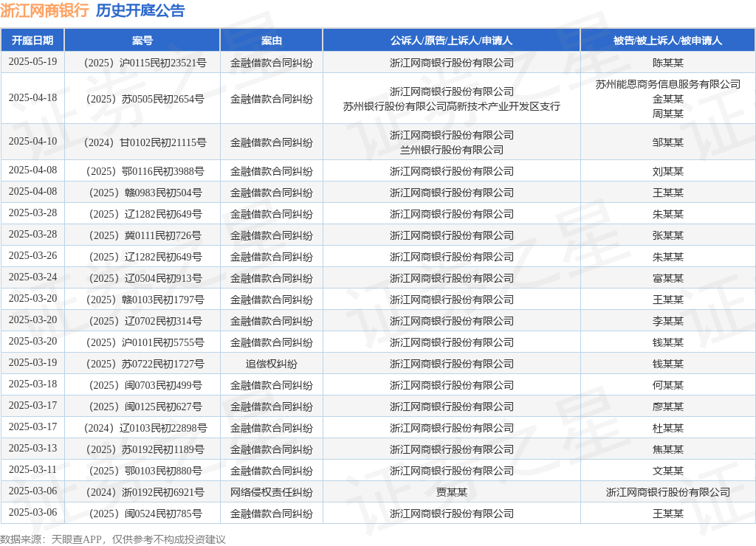
Task: Click defendant 李某某
Action: (x=667, y=321)
